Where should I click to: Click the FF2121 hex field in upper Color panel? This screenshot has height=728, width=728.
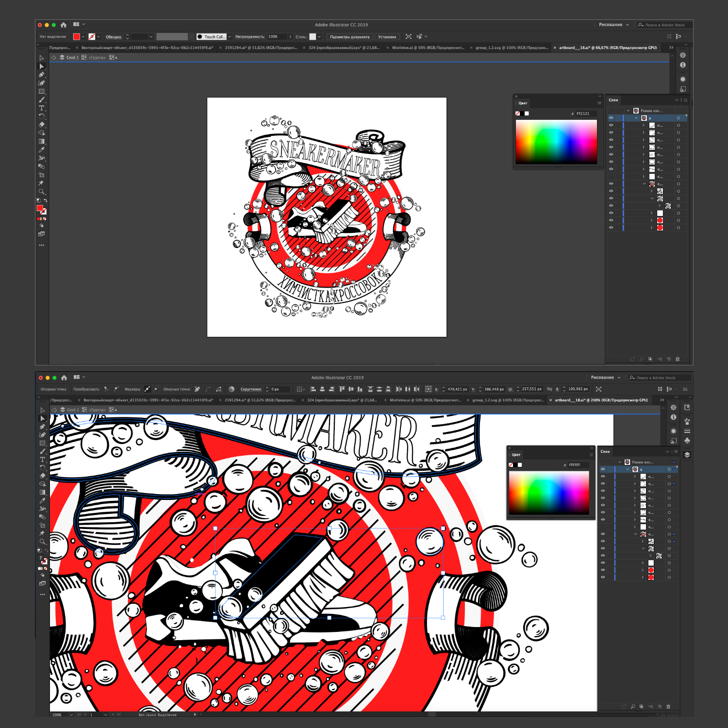click(586, 114)
